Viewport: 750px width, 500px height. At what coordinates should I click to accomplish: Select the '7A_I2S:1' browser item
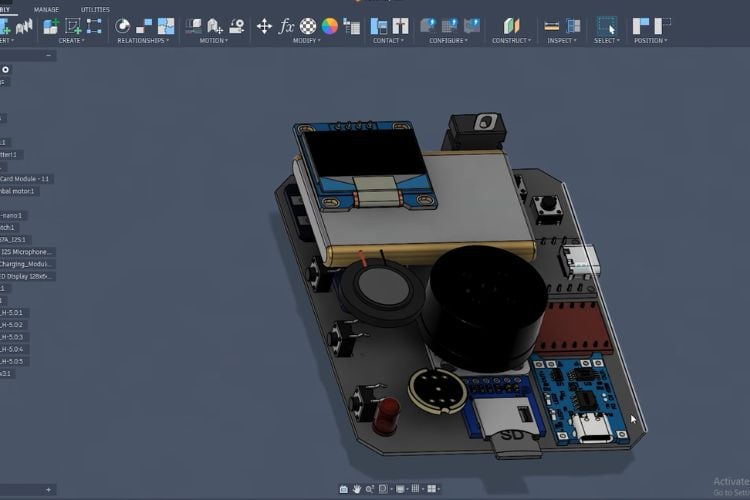[13, 240]
